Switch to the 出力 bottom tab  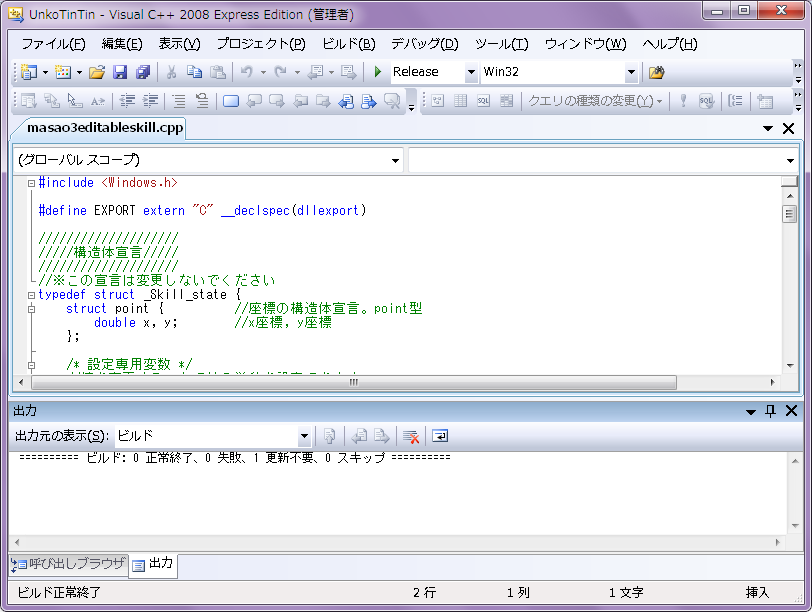tap(153, 564)
